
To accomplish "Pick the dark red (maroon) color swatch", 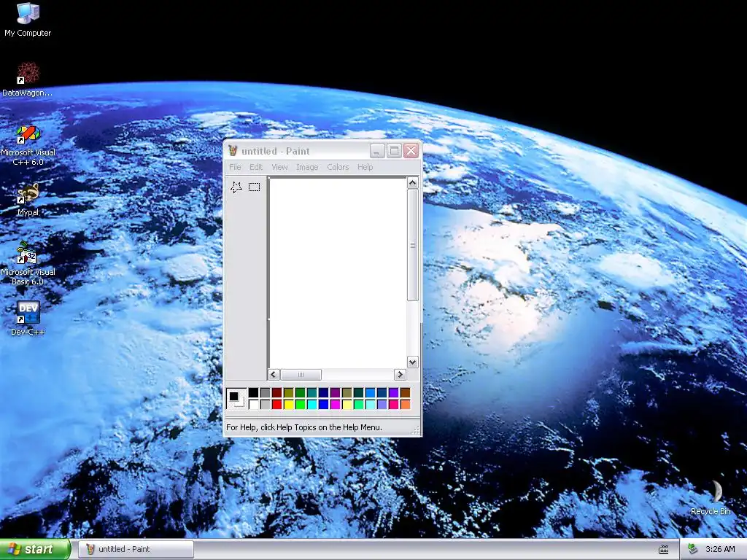I will [x=276, y=393].
